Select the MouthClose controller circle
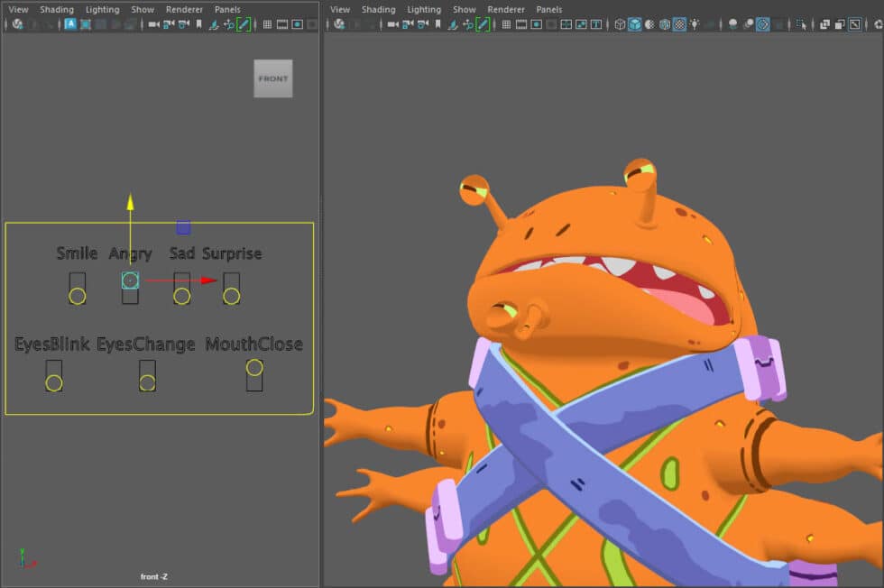Screen dimensions: 884x588 click(x=253, y=368)
